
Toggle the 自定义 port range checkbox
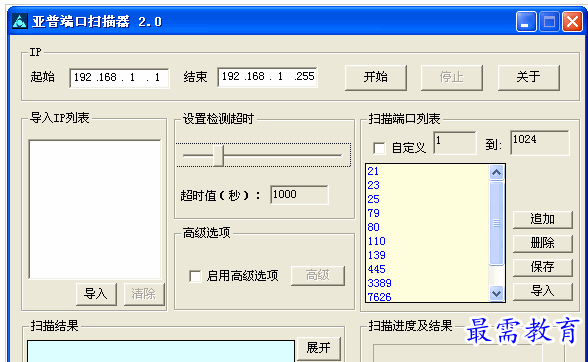379,148
